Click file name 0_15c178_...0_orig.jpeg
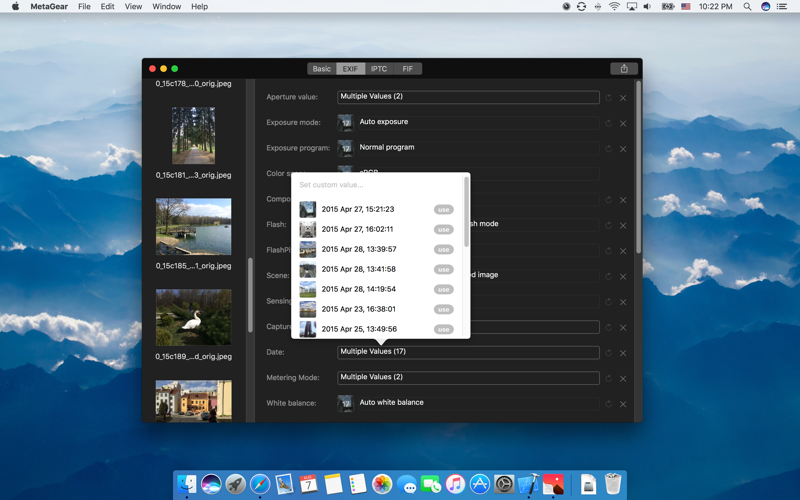The width and height of the screenshot is (800, 500). (x=193, y=84)
